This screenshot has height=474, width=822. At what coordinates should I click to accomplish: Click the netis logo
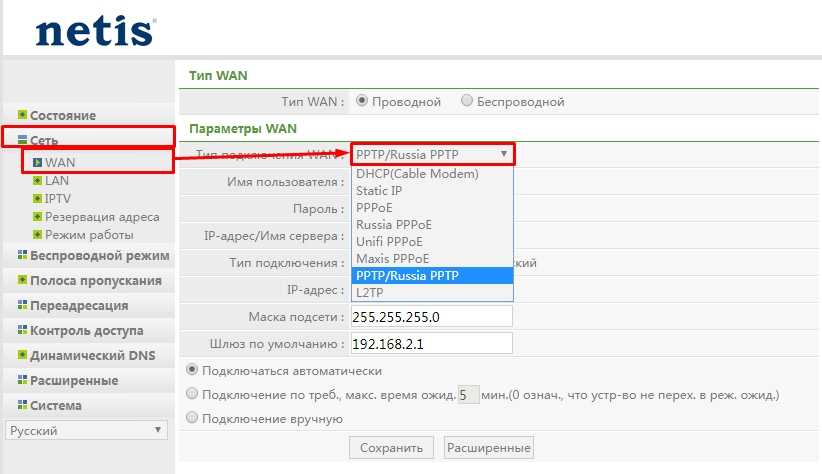(95, 30)
